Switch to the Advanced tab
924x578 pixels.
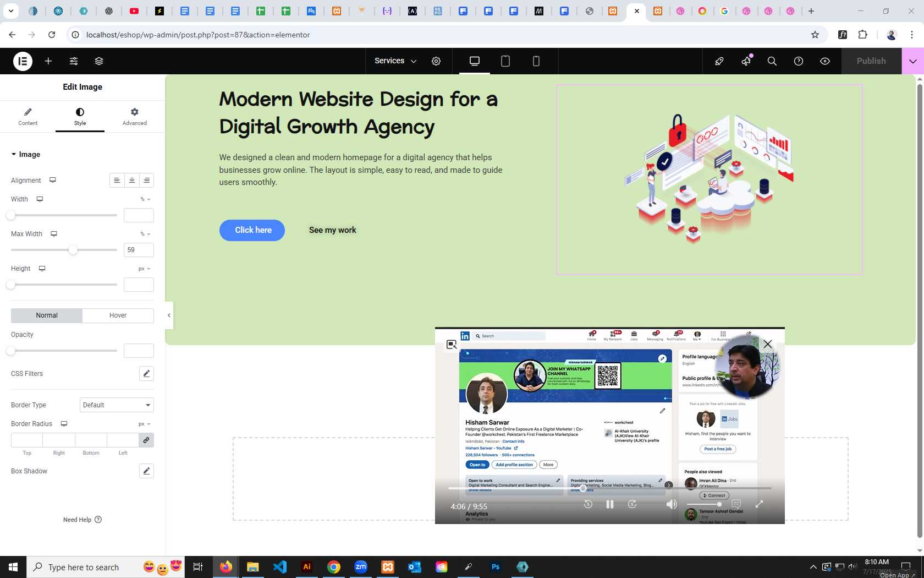(135, 117)
